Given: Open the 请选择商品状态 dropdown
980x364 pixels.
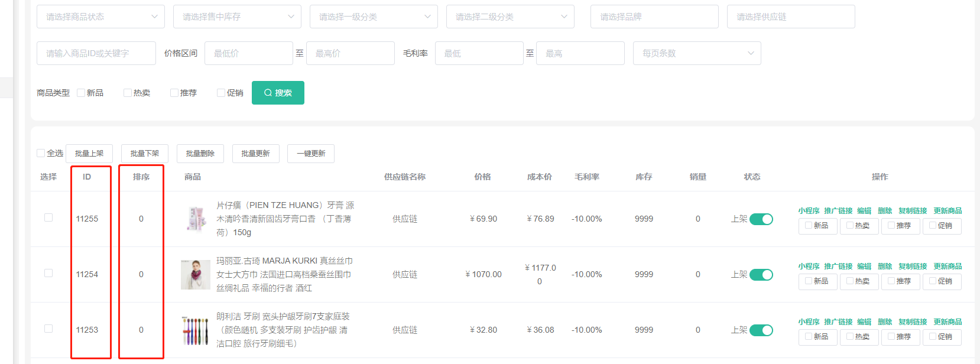Looking at the screenshot, I should (x=100, y=17).
